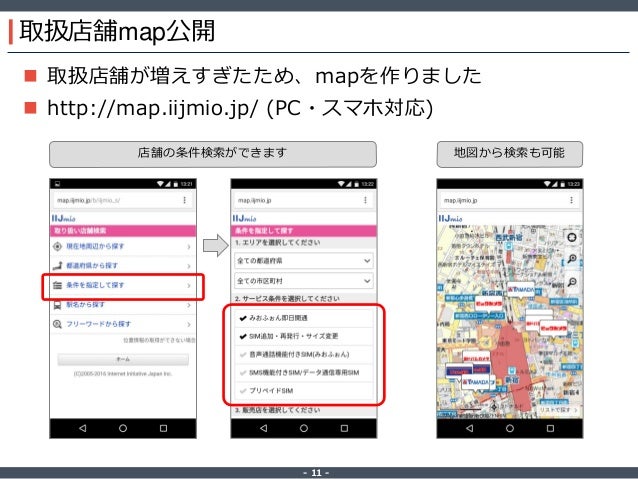
Task: Tap Android back button on the map phone
Action: tap(470, 428)
